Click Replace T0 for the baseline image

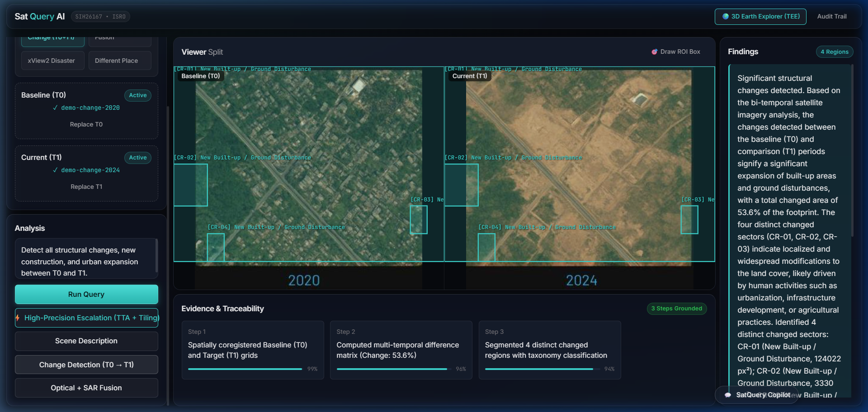tap(86, 124)
